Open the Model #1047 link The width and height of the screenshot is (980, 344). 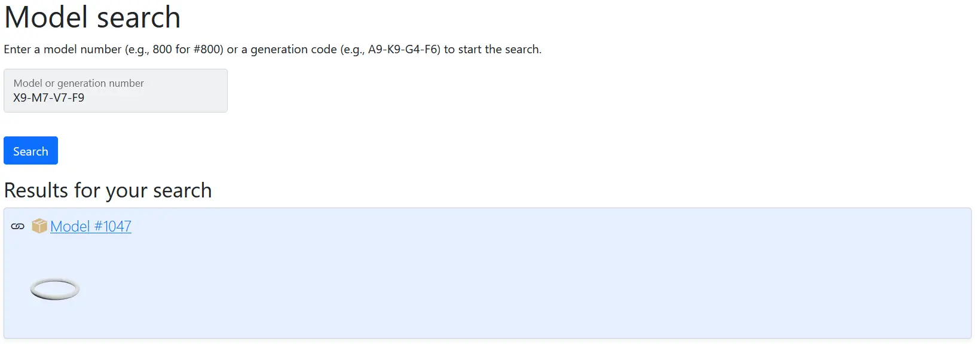91,226
